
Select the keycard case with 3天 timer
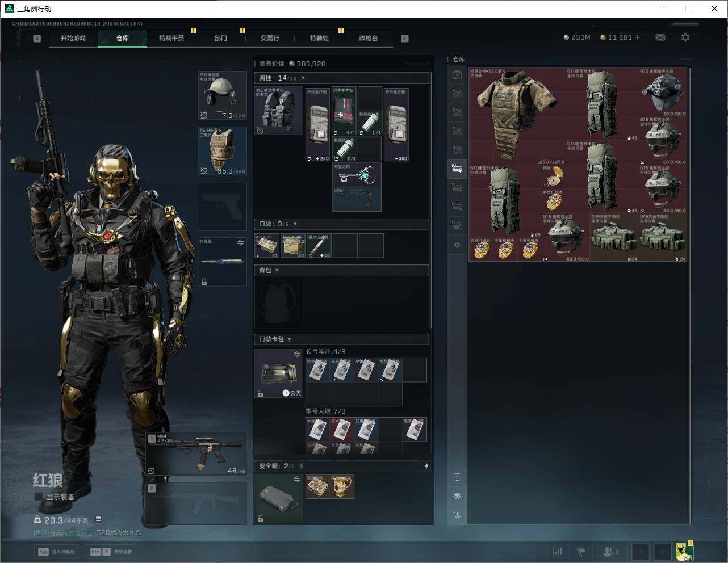279,373
